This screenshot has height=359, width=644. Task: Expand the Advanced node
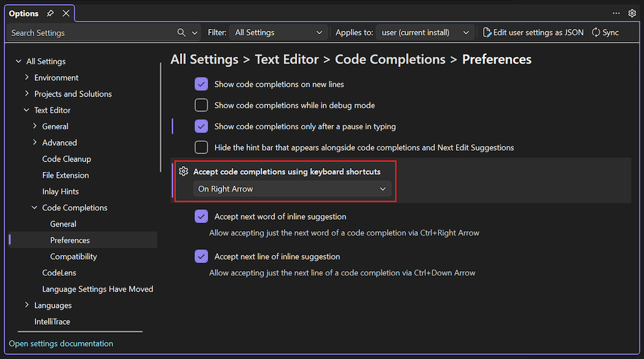tap(34, 142)
